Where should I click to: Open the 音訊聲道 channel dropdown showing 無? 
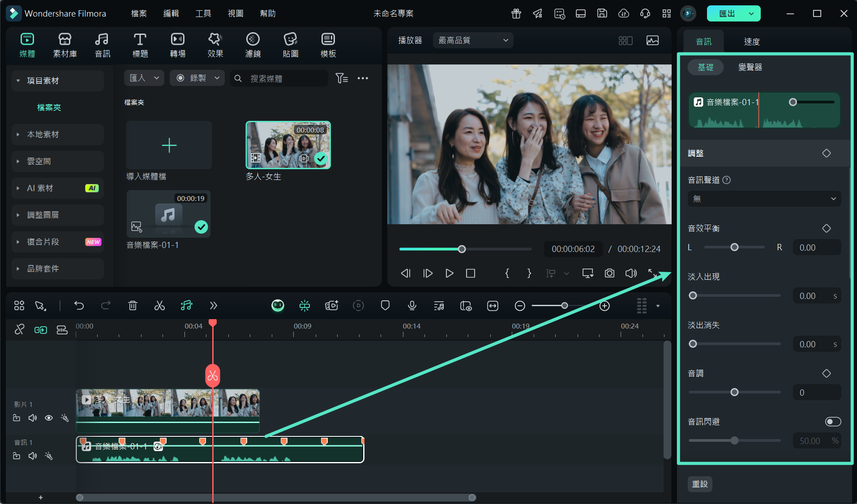764,199
